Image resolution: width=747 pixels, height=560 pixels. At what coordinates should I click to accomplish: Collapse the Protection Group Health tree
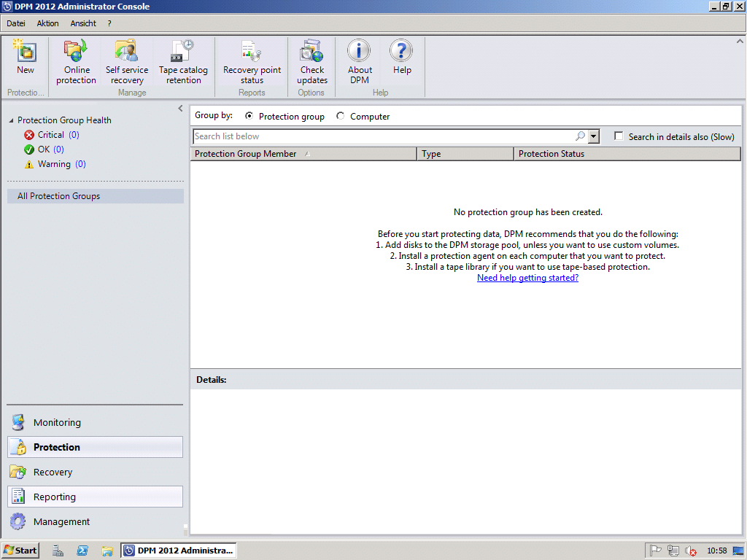[11, 120]
